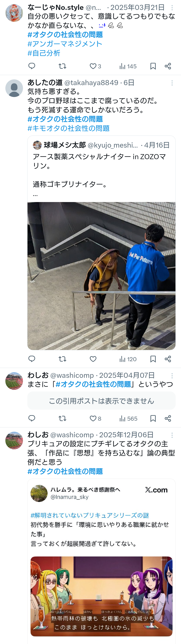Share the わしお post with 565 views
This screenshot has width=181, height=644.
(x=168, y=418)
